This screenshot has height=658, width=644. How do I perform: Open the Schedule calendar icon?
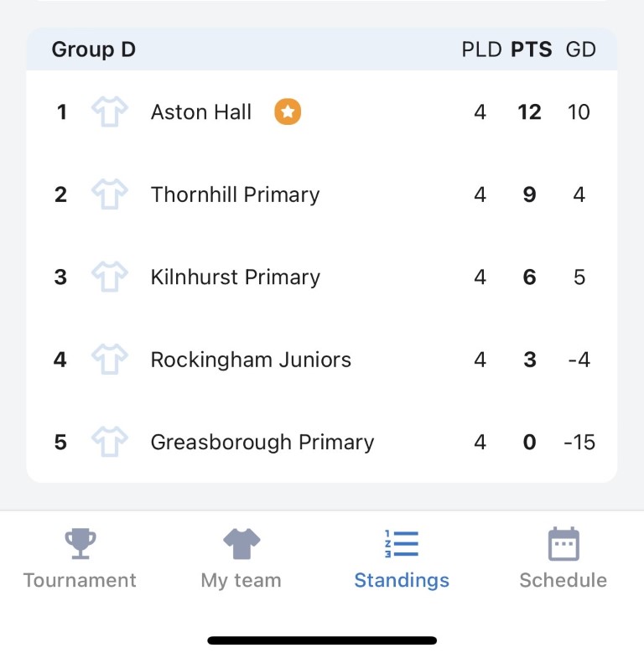tap(563, 544)
